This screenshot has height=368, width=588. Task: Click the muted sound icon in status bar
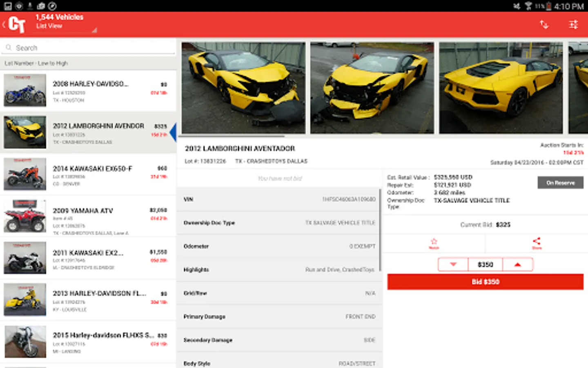pos(517,6)
